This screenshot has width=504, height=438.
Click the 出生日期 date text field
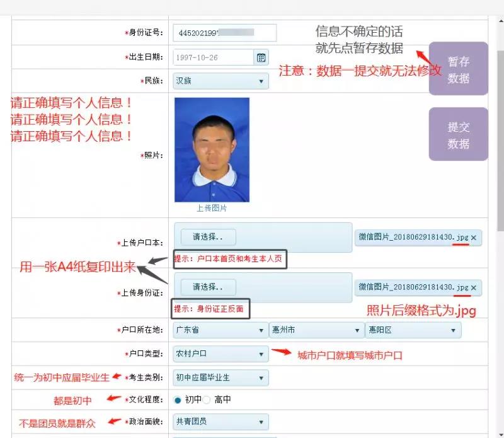coord(213,57)
